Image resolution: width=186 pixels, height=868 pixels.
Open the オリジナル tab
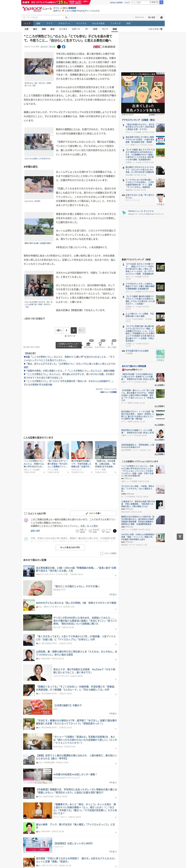click(81, 24)
